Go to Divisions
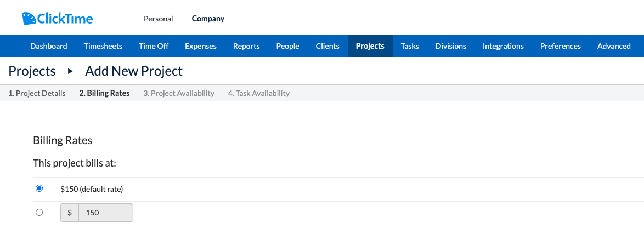The image size is (644, 240). tap(451, 46)
